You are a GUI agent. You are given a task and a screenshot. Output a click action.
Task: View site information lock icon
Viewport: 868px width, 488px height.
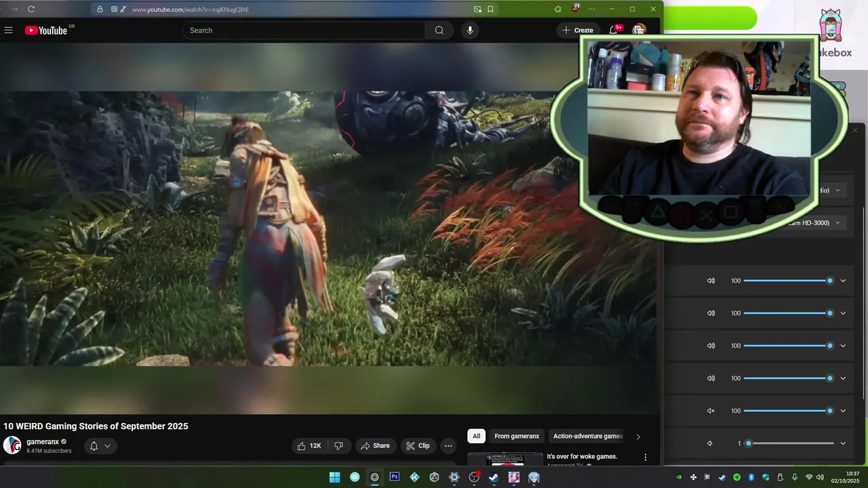pyautogui.click(x=100, y=9)
